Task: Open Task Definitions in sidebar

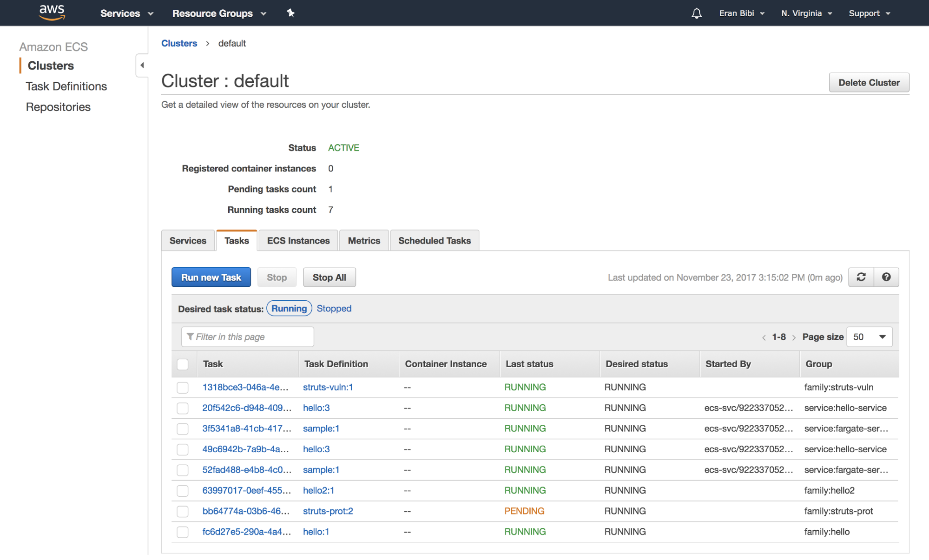Action: (66, 86)
